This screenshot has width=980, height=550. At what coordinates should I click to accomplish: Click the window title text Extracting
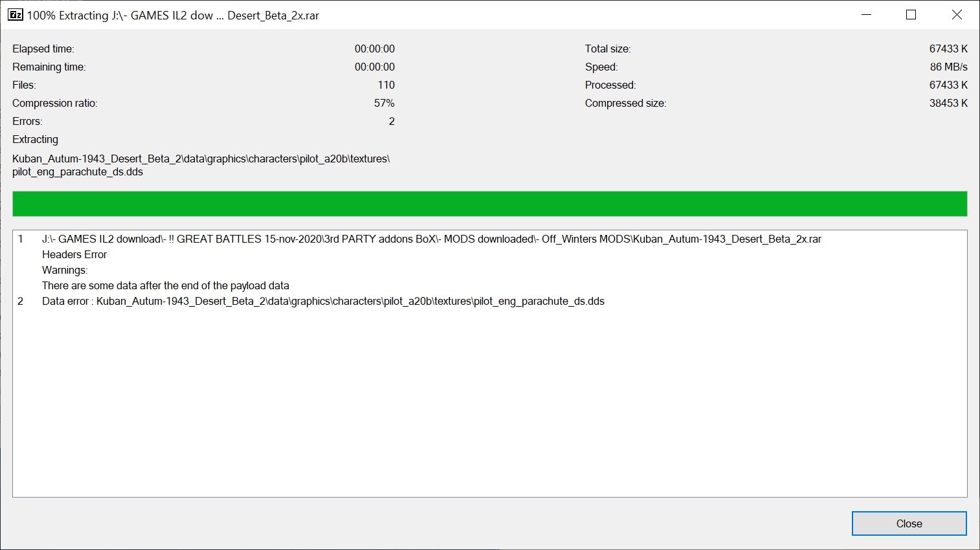click(84, 16)
